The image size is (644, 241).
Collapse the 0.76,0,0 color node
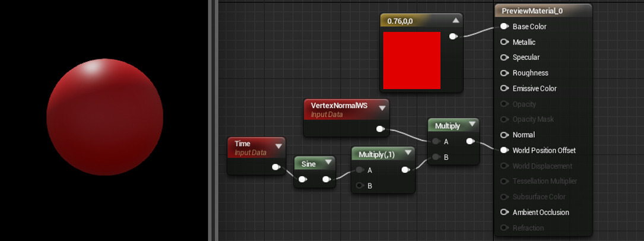[455, 20]
